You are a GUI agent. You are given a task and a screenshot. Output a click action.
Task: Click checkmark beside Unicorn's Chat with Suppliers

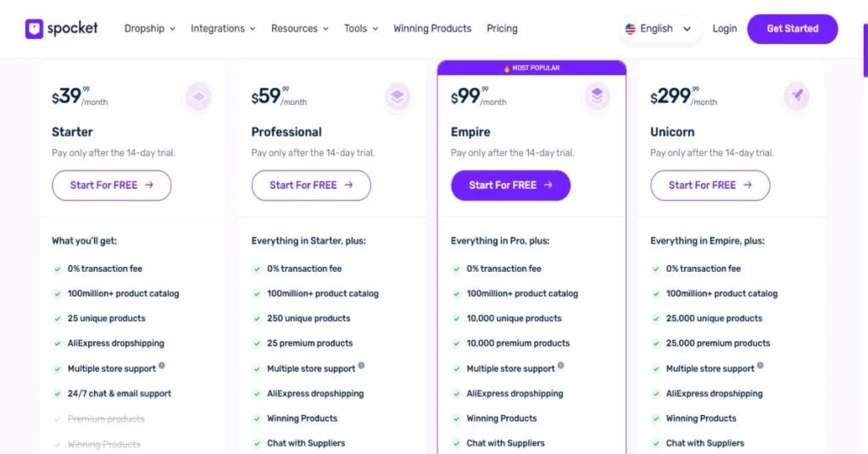[x=655, y=444]
